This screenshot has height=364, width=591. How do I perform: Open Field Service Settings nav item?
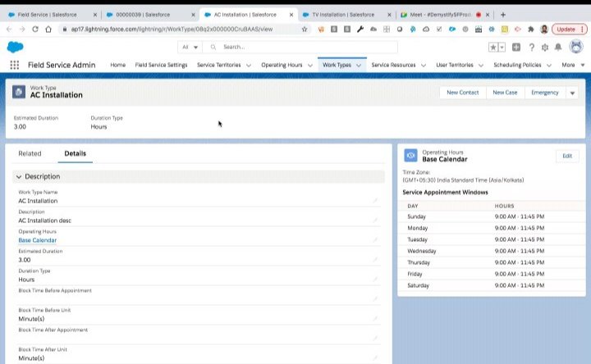click(162, 65)
